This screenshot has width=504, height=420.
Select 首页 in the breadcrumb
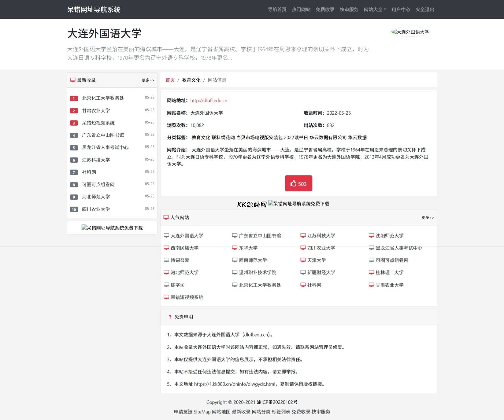[x=170, y=80]
